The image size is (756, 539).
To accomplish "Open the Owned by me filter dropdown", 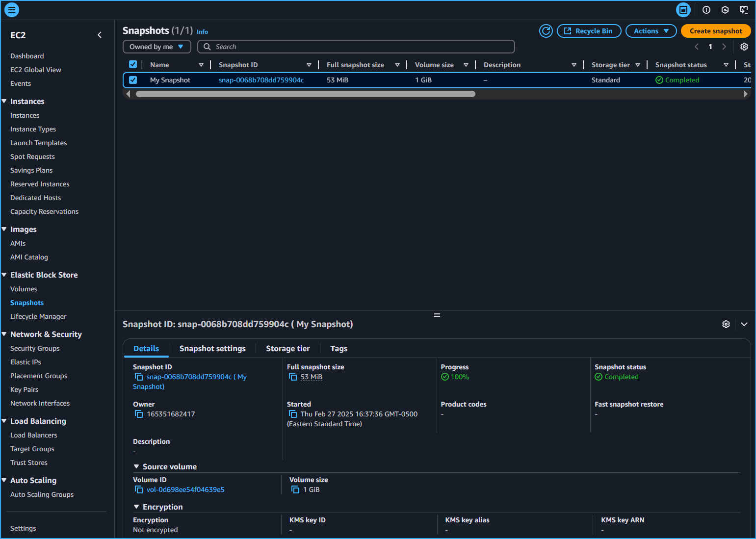I will pyautogui.click(x=156, y=47).
